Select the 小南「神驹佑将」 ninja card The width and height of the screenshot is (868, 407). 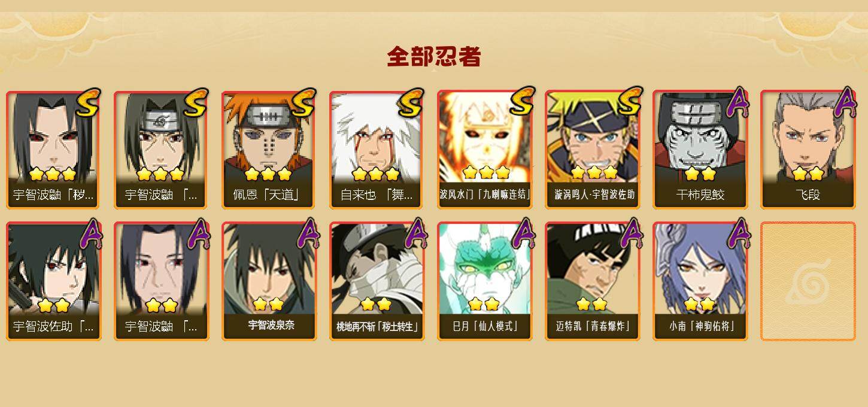700,281
